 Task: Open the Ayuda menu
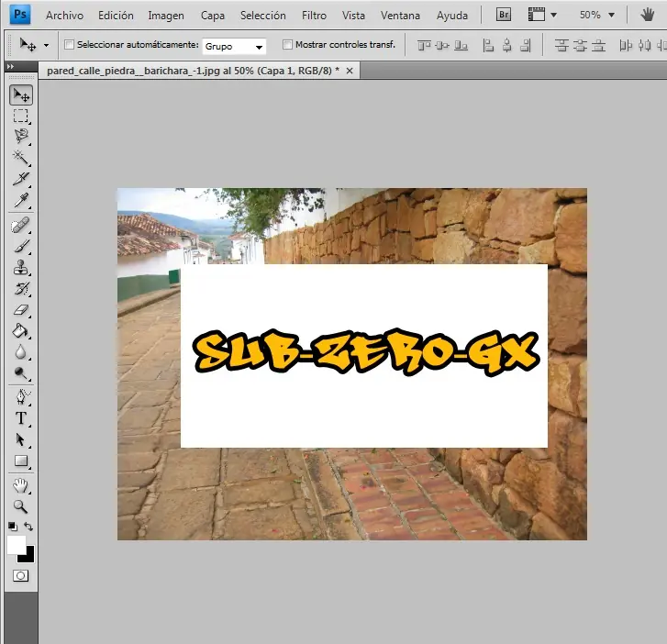(452, 16)
